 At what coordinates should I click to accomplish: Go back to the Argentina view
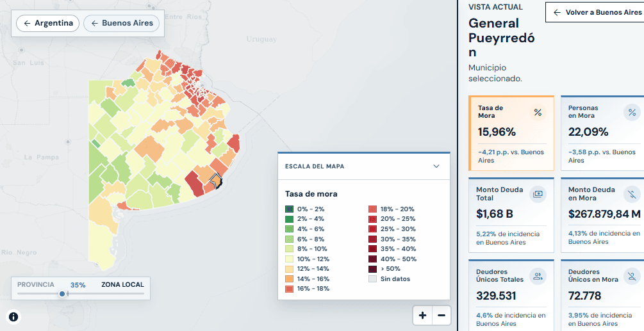tap(47, 24)
